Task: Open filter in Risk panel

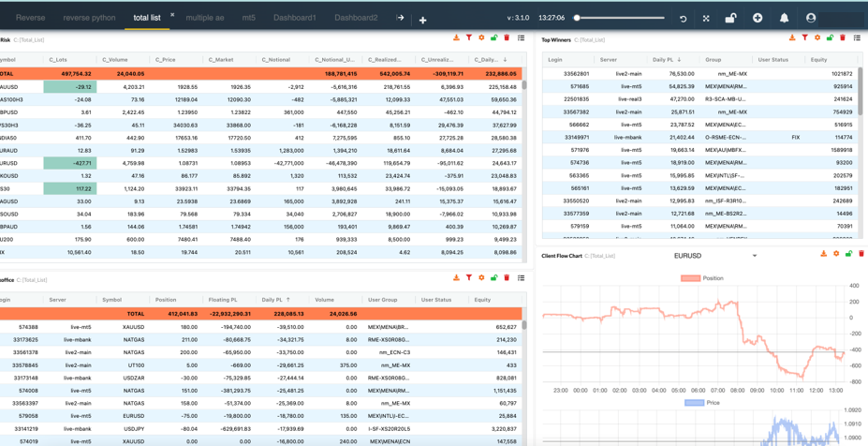Action: tap(469, 38)
